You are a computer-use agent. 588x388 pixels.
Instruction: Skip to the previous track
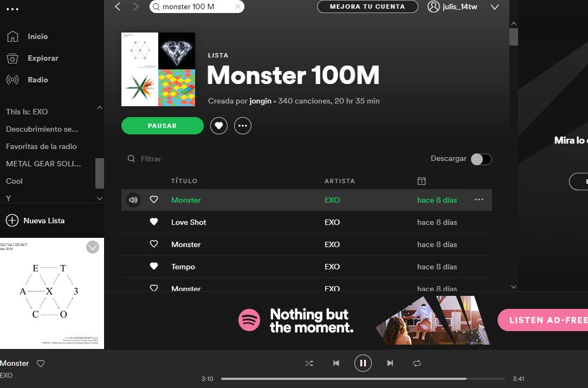[336, 363]
